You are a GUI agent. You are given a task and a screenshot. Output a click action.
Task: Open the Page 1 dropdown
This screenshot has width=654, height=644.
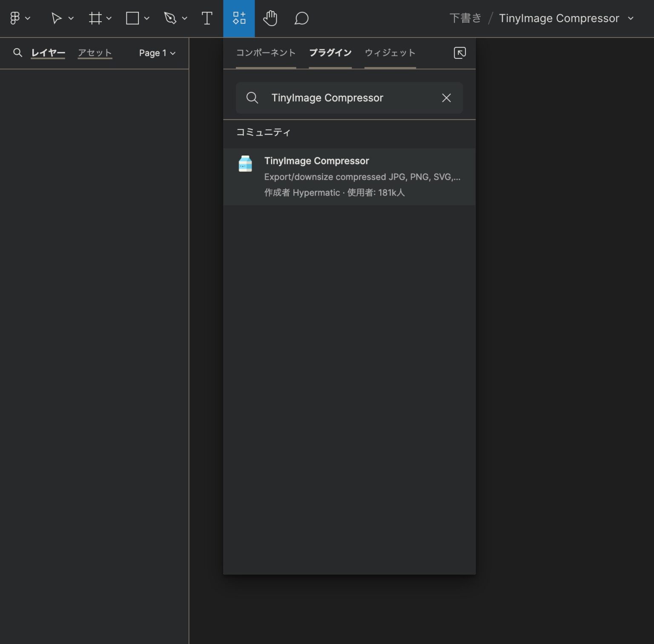click(x=157, y=53)
